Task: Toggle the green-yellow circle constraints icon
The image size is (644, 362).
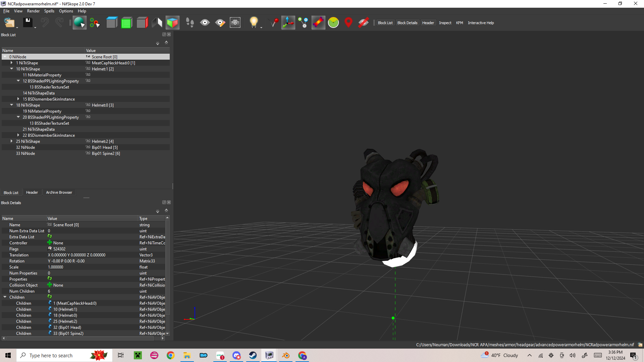Action: (x=333, y=23)
